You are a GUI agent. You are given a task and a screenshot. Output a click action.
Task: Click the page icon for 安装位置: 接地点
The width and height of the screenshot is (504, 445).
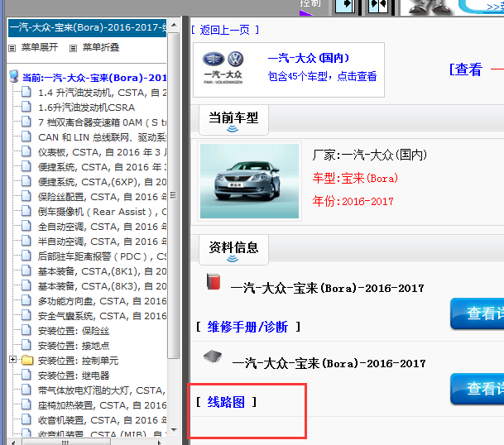click(x=26, y=346)
